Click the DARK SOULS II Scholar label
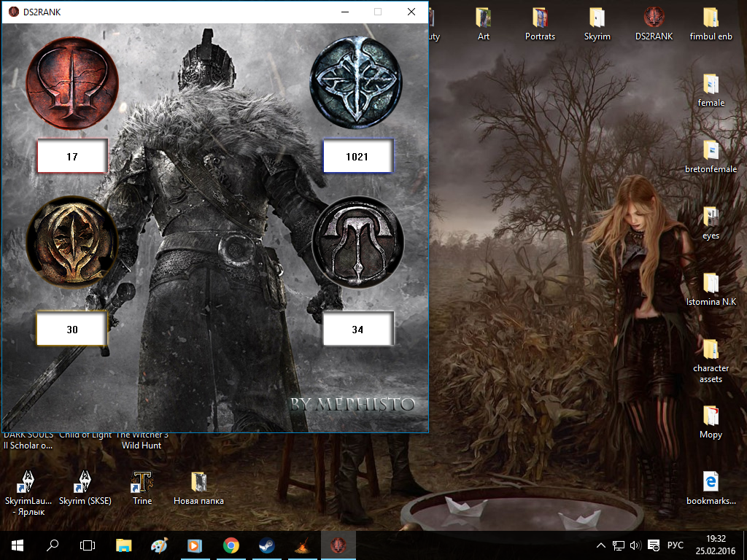Image resolution: width=747 pixels, height=560 pixels. [28, 440]
